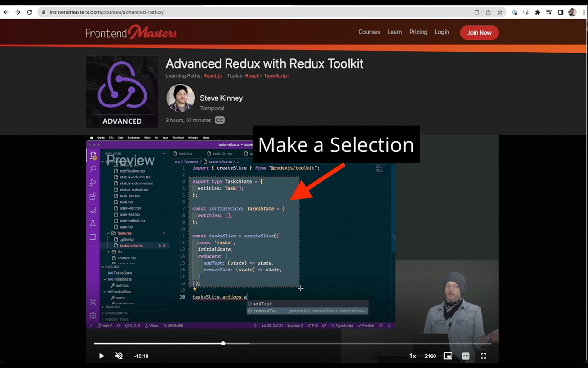Open the Learn nav link
The height and width of the screenshot is (368, 588).
pyautogui.click(x=395, y=32)
